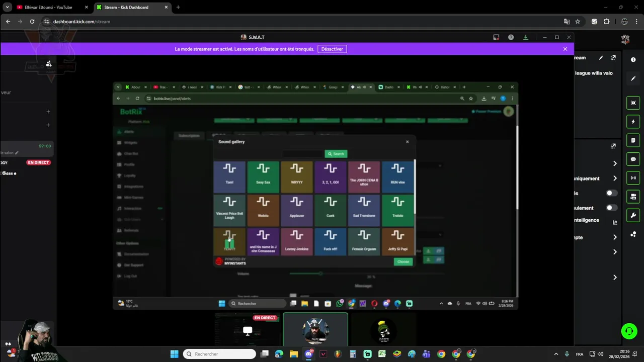Click the lightning bolt quick actions icon

[x=633, y=122]
